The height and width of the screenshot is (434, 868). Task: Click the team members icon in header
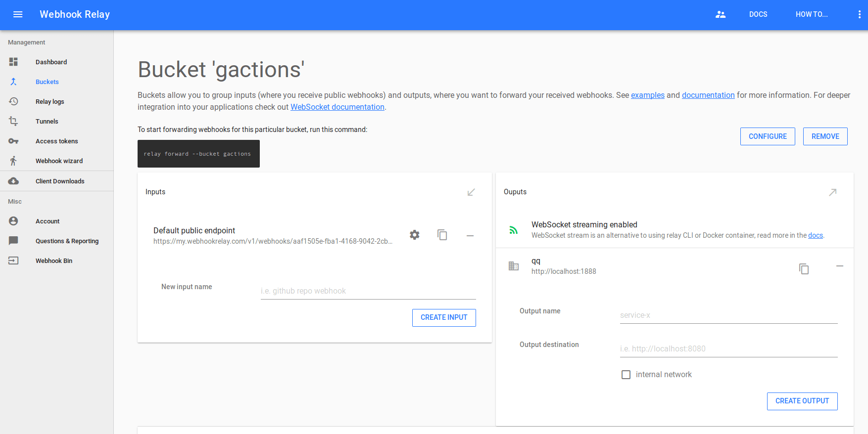[721, 14]
